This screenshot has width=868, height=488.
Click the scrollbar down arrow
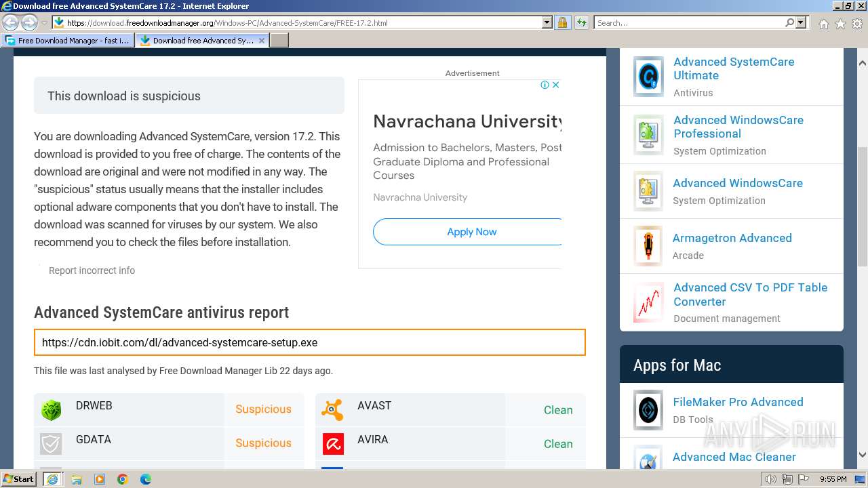[863, 455]
